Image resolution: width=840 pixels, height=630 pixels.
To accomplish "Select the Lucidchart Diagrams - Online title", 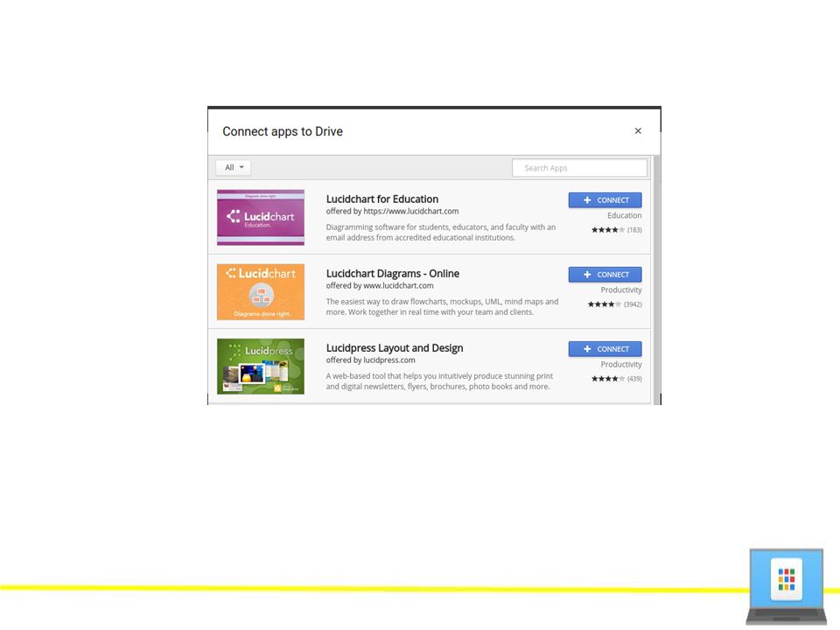I will (x=393, y=273).
